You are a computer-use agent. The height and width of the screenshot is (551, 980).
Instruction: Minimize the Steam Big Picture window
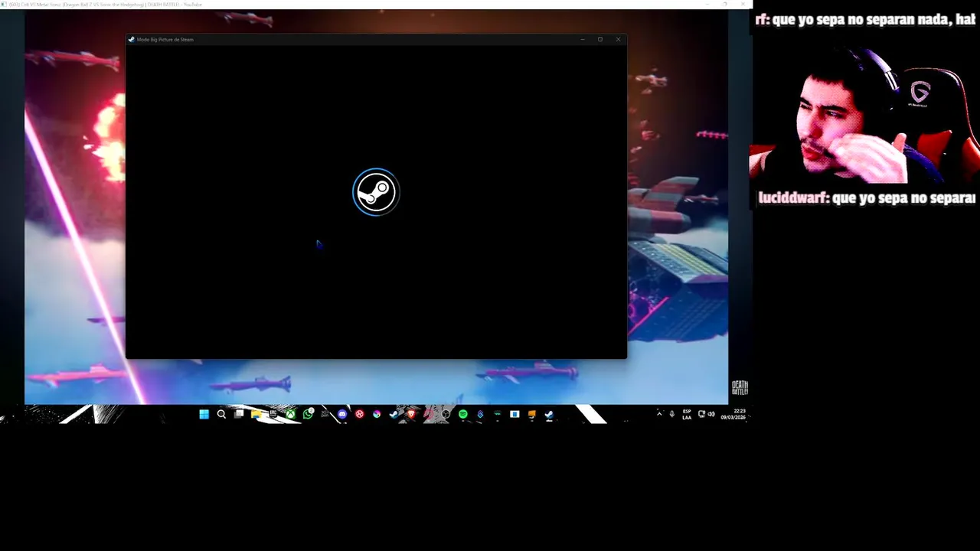[x=583, y=39]
